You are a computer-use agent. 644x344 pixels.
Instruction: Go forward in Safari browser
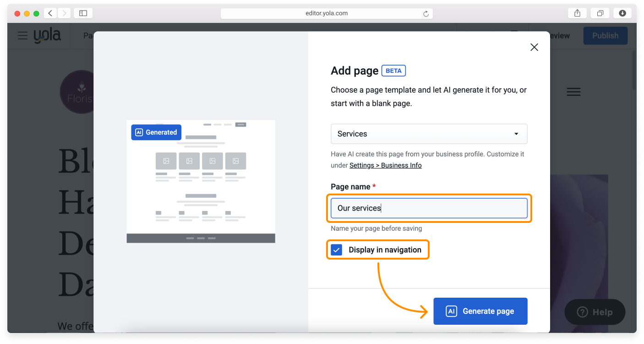[64, 13]
